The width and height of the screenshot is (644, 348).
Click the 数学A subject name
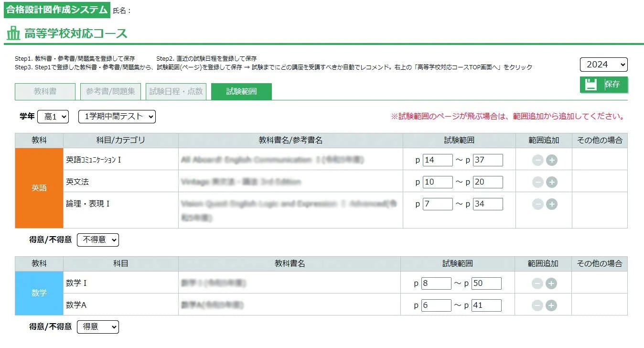[76, 305]
